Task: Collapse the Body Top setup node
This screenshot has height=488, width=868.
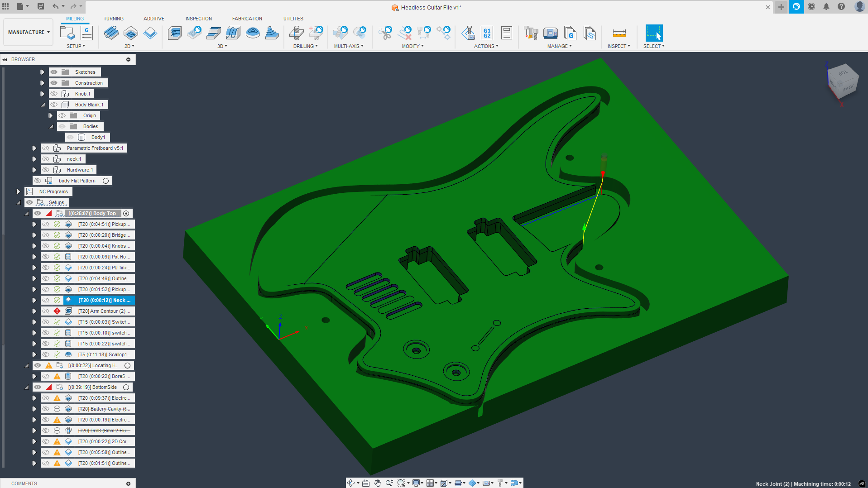Action: tap(27, 213)
